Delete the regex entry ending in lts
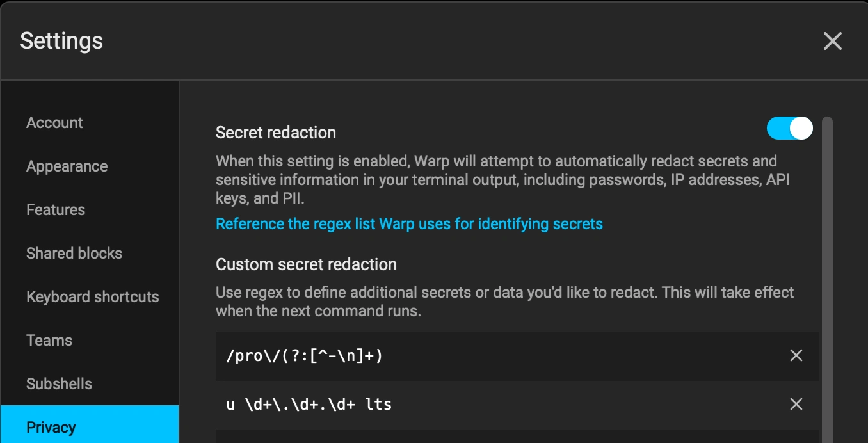The width and height of the screenshot is (868, 443). [796, 404]
